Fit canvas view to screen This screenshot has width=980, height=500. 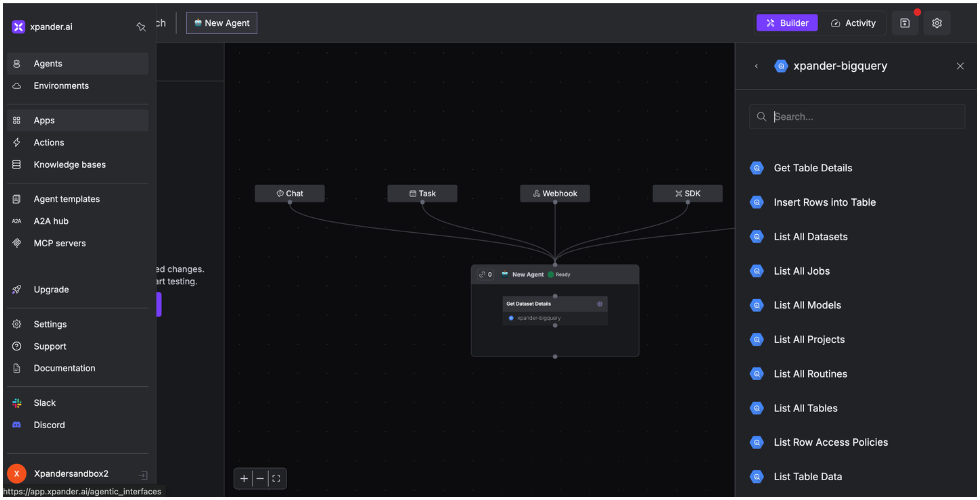pyautogui.click(x=277, y=478)
